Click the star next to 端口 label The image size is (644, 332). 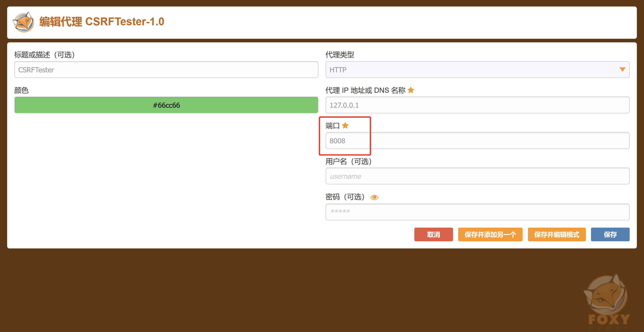pos(345,125)
